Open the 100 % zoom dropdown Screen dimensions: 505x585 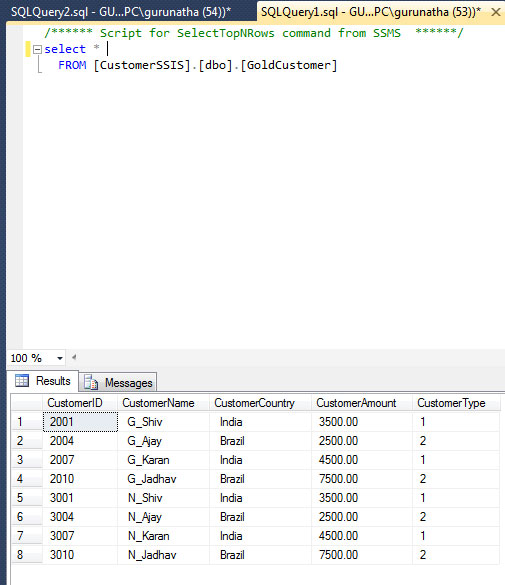(60, 358)
